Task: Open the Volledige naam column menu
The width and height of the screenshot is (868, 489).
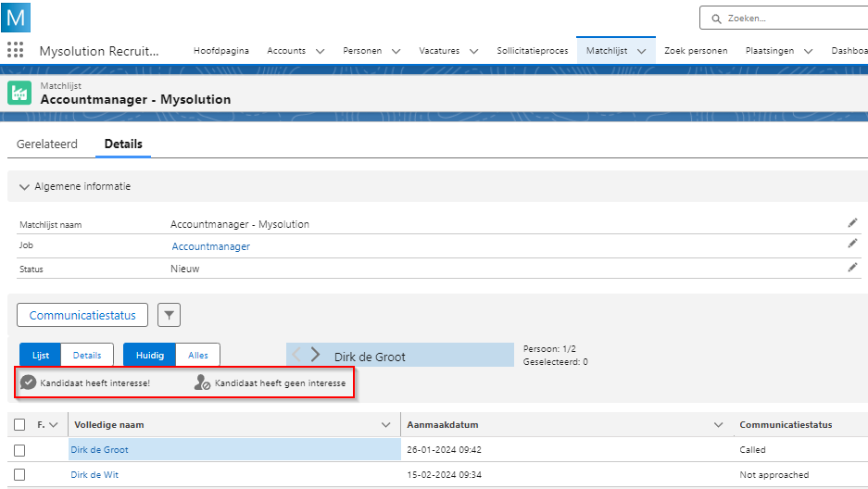Action: [386, 425]
